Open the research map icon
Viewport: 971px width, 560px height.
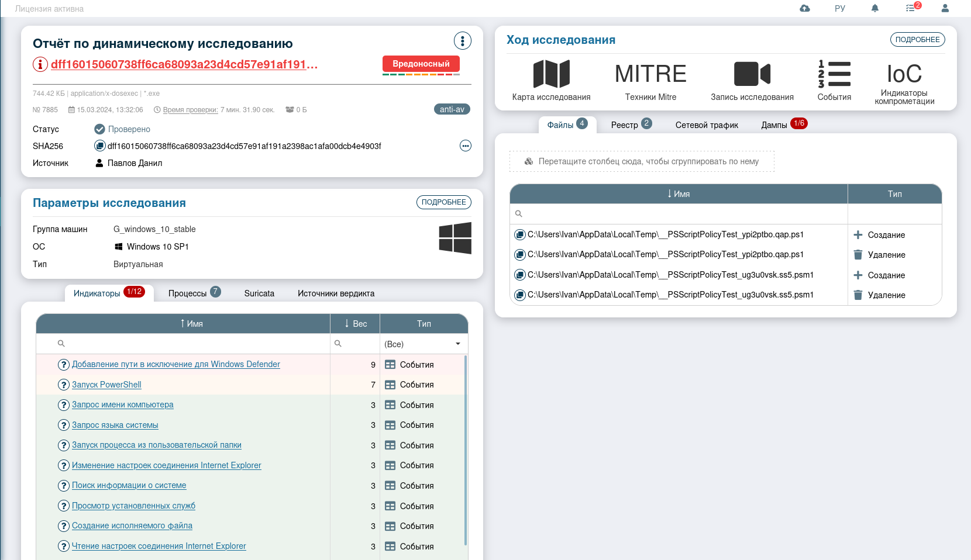point(551,74)
